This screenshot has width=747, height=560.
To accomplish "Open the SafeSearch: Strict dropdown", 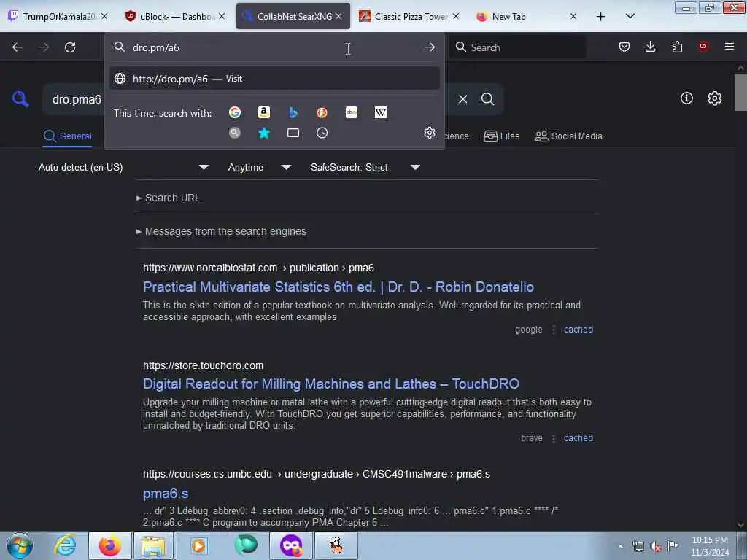I will click(x=365, y=167).
